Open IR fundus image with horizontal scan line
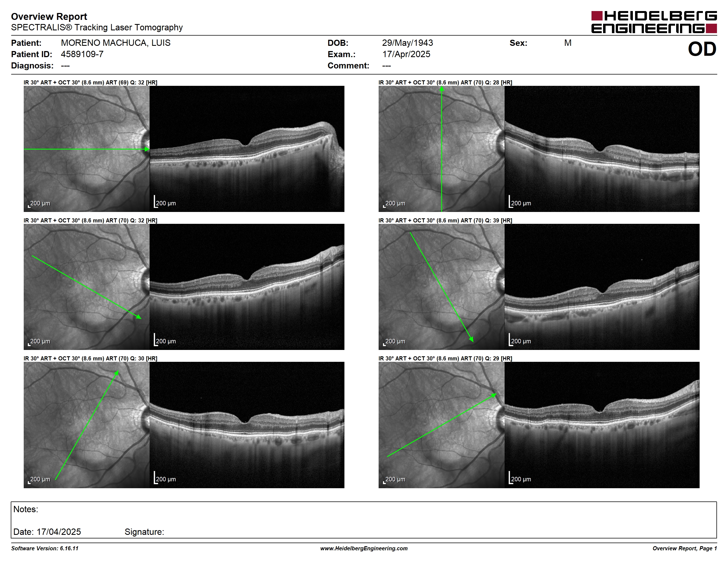The height and width of the screenshot is (563, 728). 86,149
